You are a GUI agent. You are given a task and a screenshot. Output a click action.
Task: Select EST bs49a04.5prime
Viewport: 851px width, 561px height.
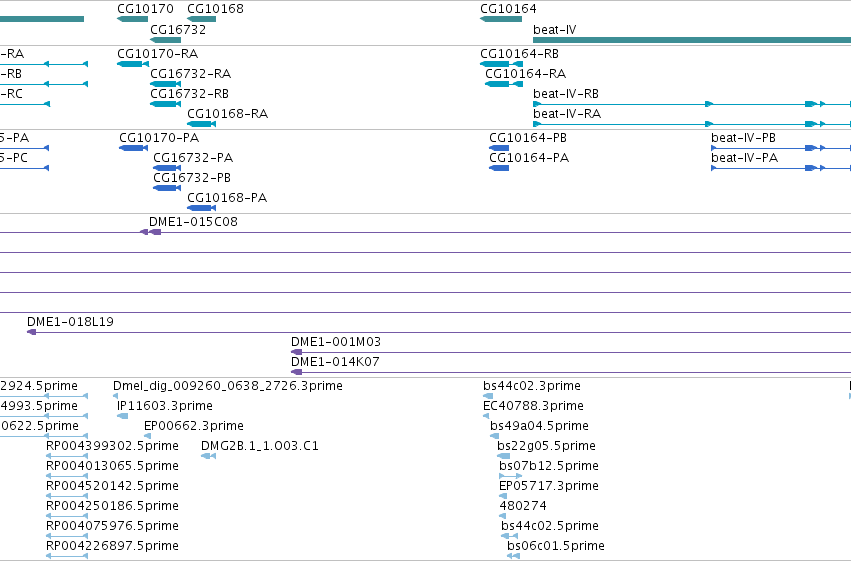point(494,436)
